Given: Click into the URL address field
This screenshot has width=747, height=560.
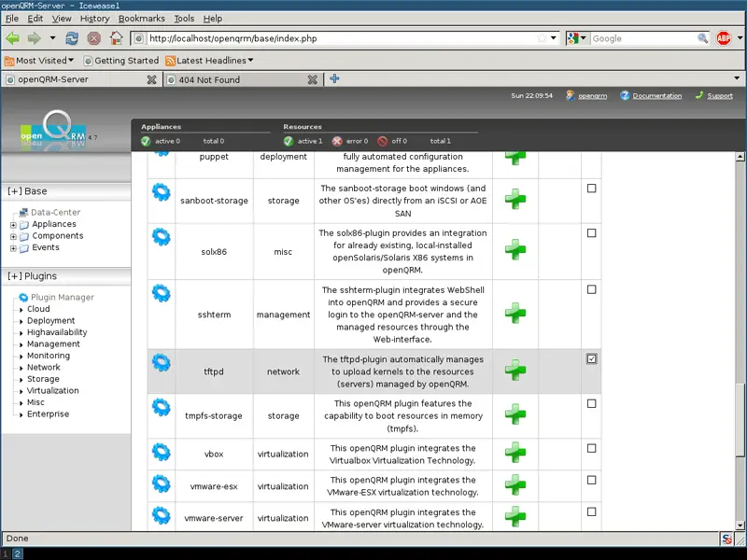Looking at the screenshot, I should [x=343, y=38].
